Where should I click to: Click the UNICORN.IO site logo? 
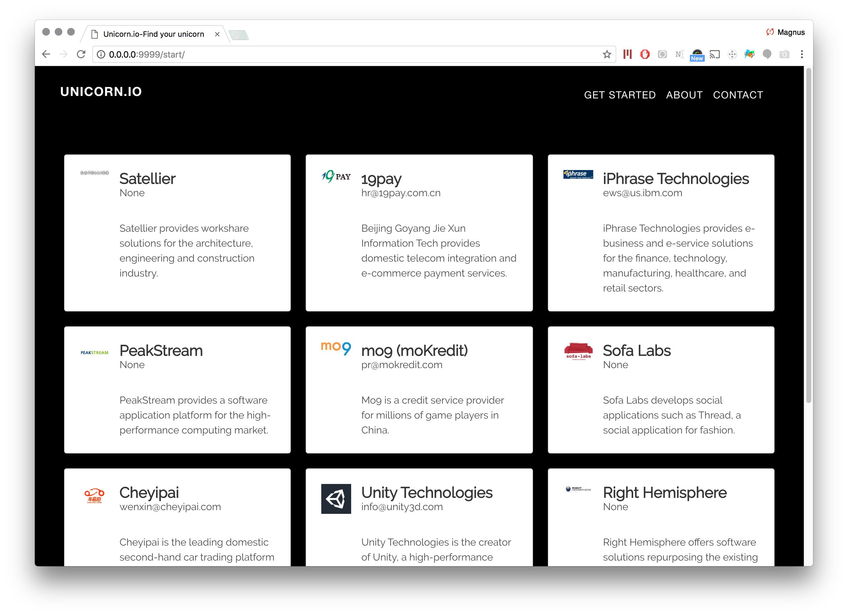[101, 92]
